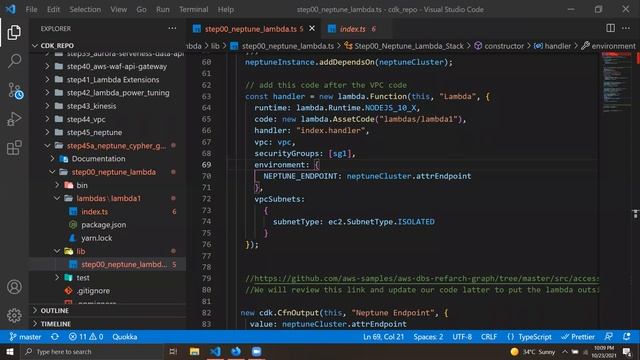This screenshot has width=640, height=360.
Task: Close the step00_neptune_lambda.ts tab
Action: (x=312, y=29)
